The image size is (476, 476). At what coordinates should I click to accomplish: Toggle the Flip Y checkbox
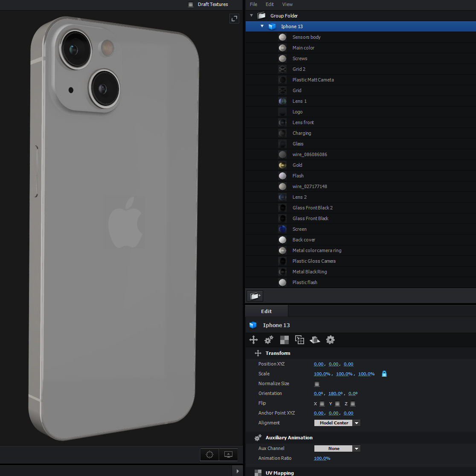pyautogui.click(x=337, y=404)
